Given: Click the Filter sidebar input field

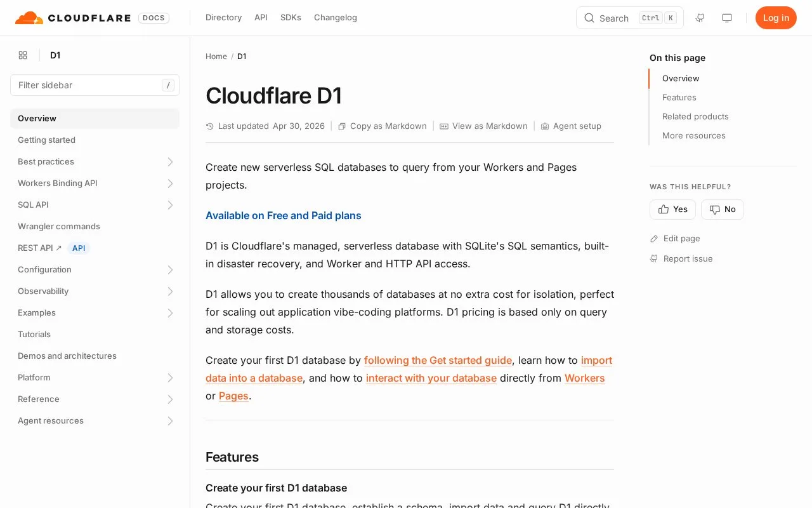Looking at the screenshot, I should click(95, 85).
